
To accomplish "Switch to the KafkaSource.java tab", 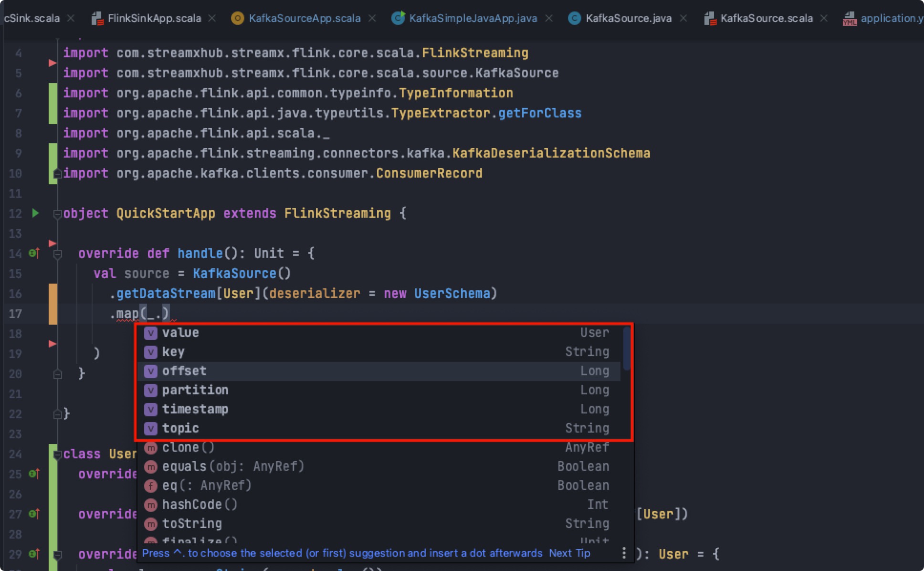I will (x=628, y=18).
